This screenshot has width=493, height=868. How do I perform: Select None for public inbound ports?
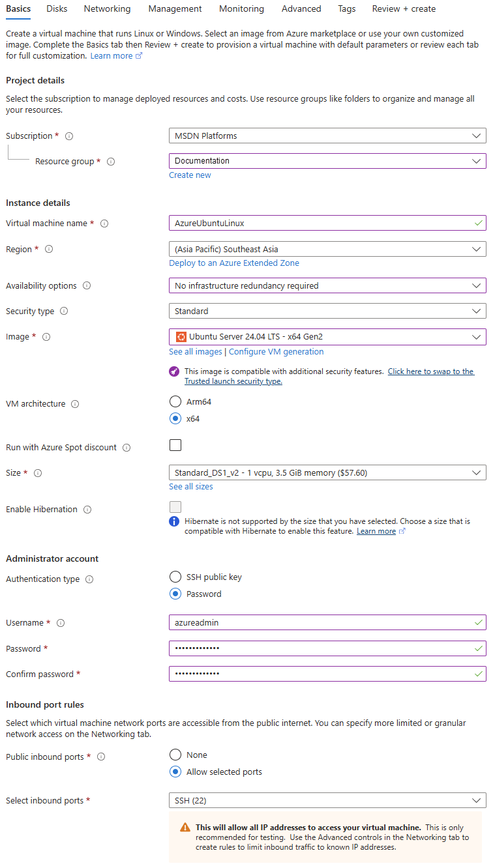pyautogui.click(x=175, y=755)
